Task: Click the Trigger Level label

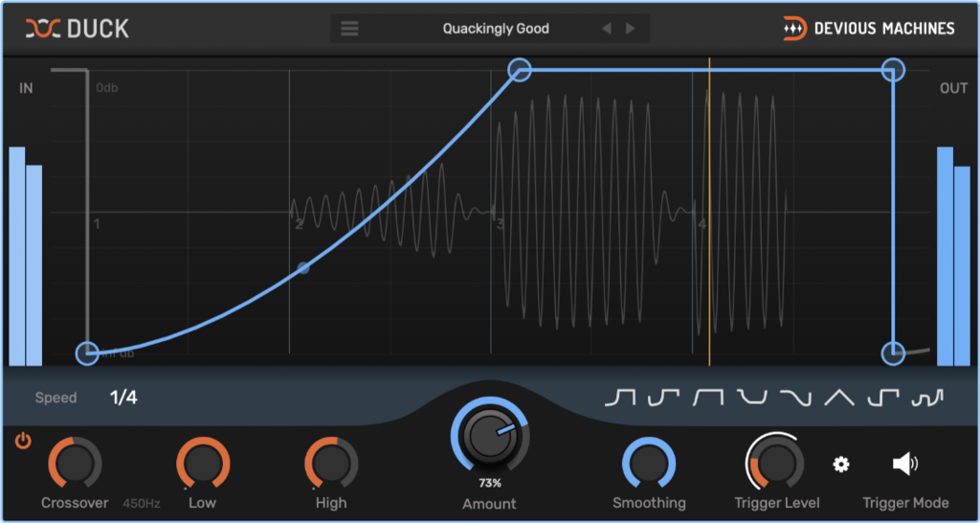Action: pos(777,503)
